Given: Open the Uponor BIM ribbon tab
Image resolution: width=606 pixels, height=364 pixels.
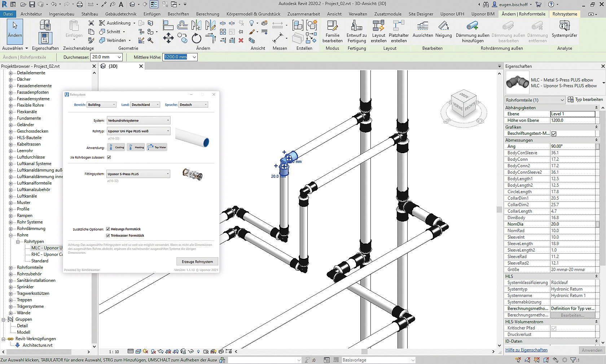Looking at the screenshot, I should click(x=483, y=14).
